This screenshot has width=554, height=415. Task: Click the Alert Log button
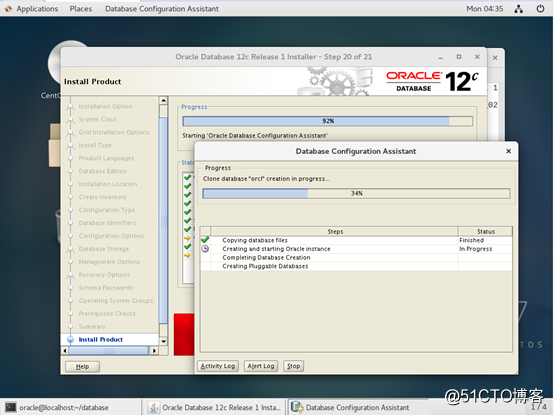(x=261, y=366)
